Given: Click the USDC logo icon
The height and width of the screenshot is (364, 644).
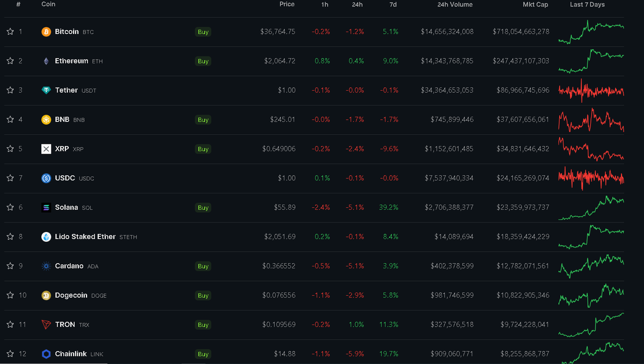Looking at the screenshot, I should 46,178.
